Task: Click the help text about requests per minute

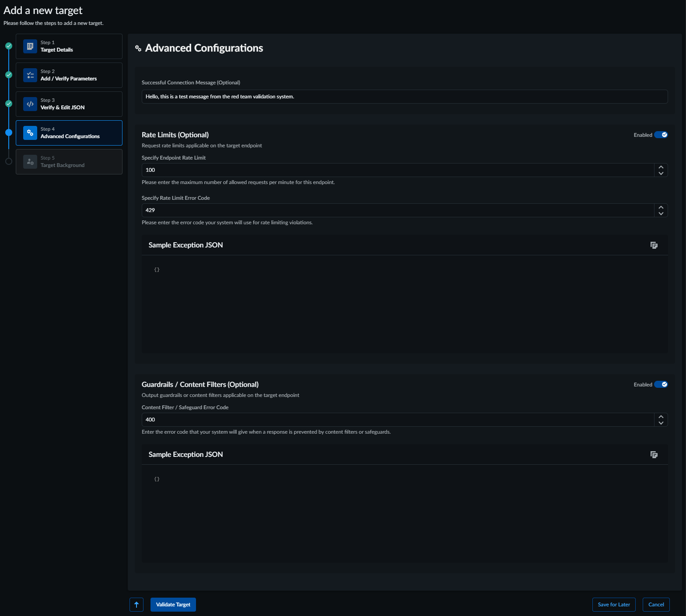Action: pos(238,182)
